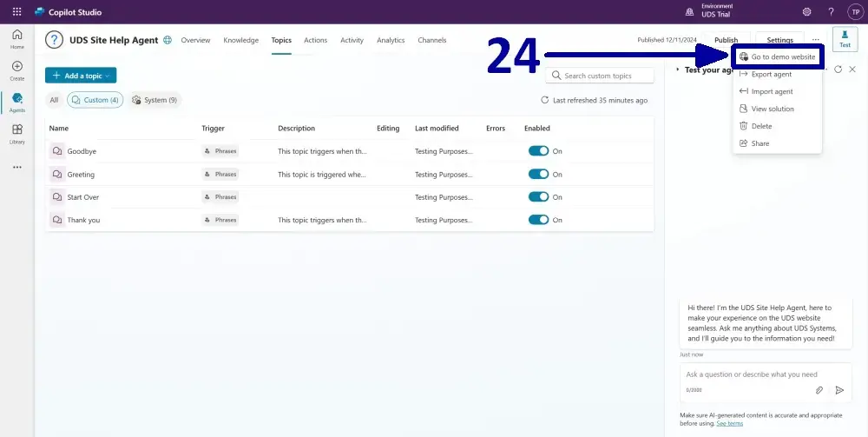The width and height of the screenshot is (868, 437).
Task: Click the Settings button
Action: [x=780, y=40]
